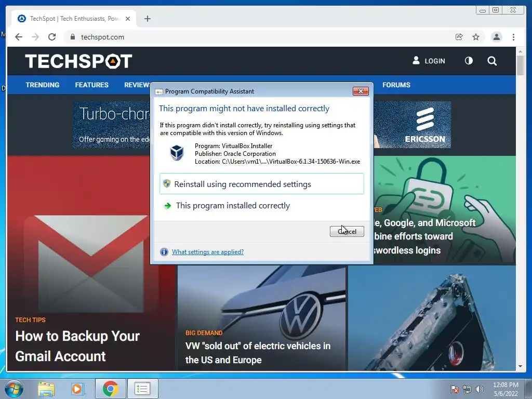Go back with Chrome's back arrow
The height and width of the screenshot is (399, 532).
(x=19, y=37)
